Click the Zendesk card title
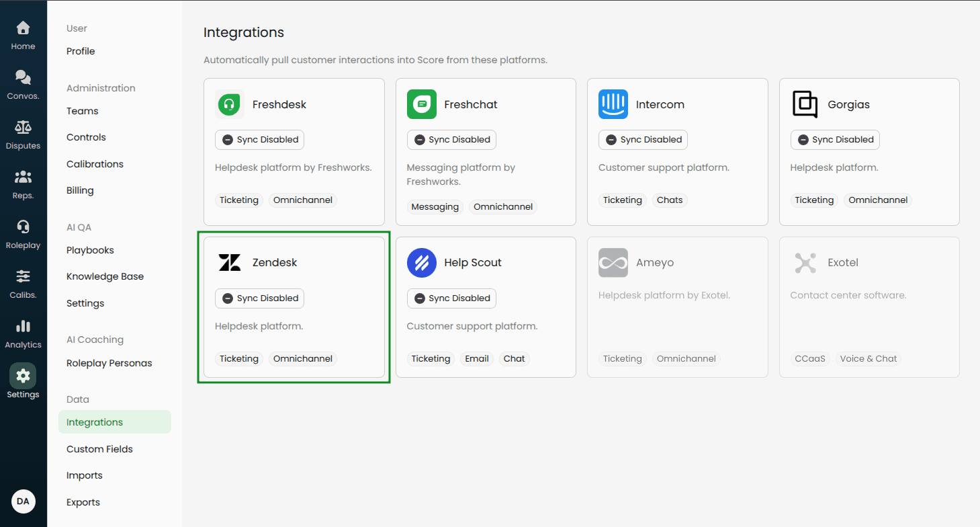The image size is (980, 527). coord(275,263)
